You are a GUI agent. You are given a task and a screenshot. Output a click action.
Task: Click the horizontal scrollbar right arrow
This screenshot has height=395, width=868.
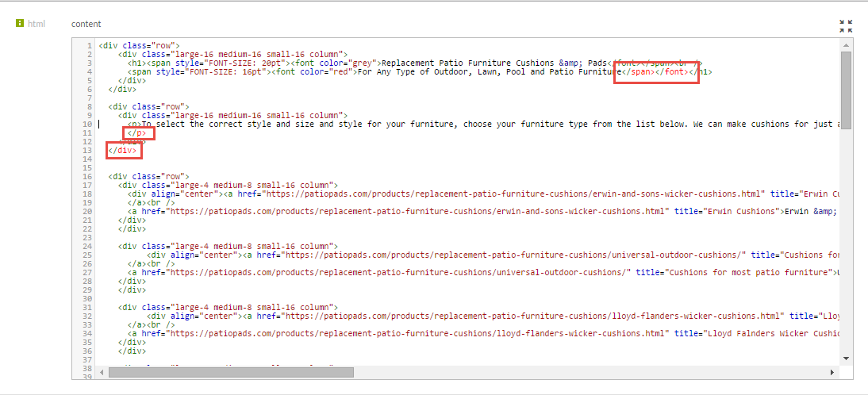click(832, 373)
